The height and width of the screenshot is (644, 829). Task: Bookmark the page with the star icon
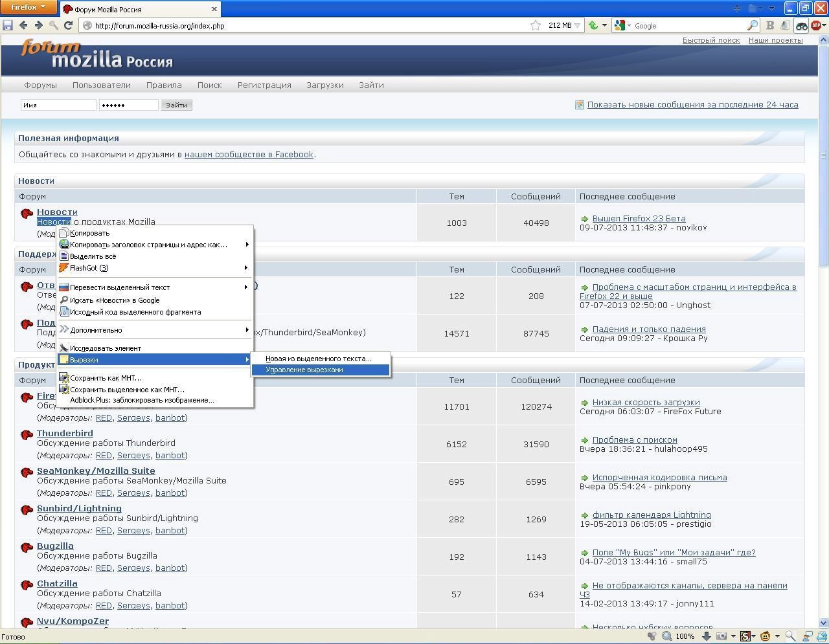click(536, 25)
